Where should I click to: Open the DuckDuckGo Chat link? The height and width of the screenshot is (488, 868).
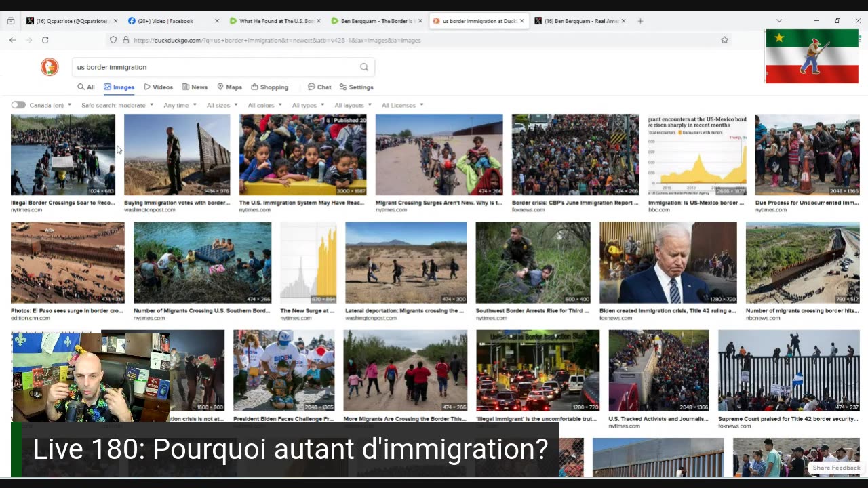coord(319,87)
